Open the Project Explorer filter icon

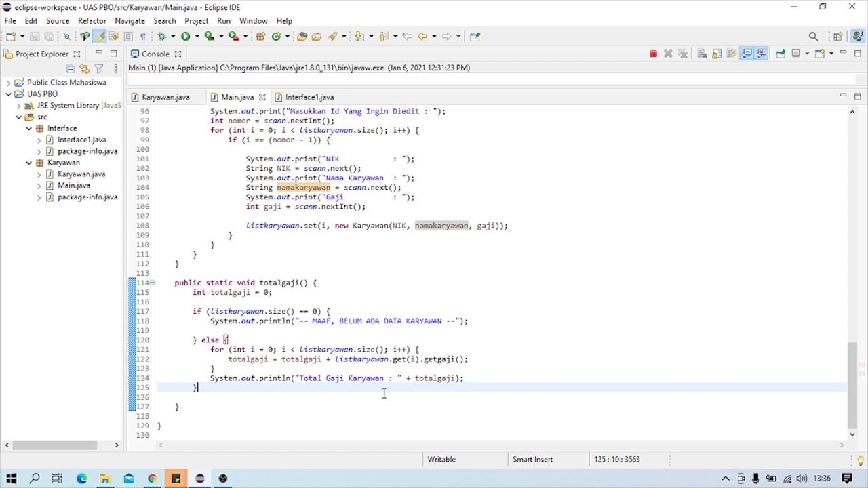(x=99, y=68)
